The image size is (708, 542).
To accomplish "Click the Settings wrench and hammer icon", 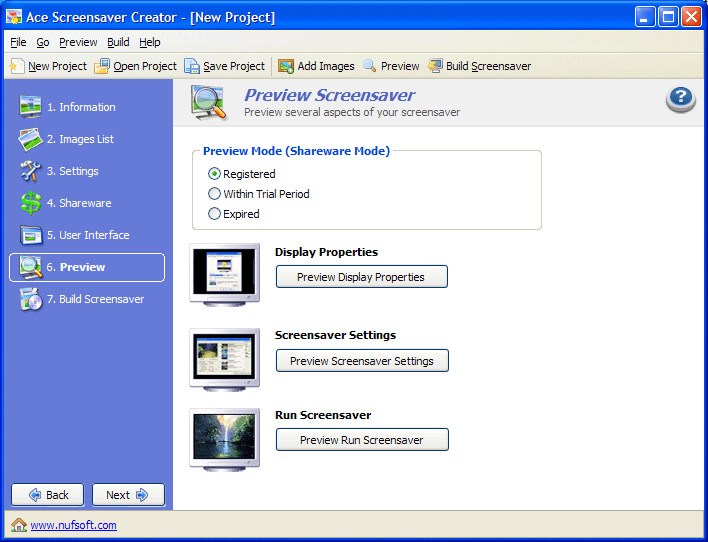I will 30,171.
